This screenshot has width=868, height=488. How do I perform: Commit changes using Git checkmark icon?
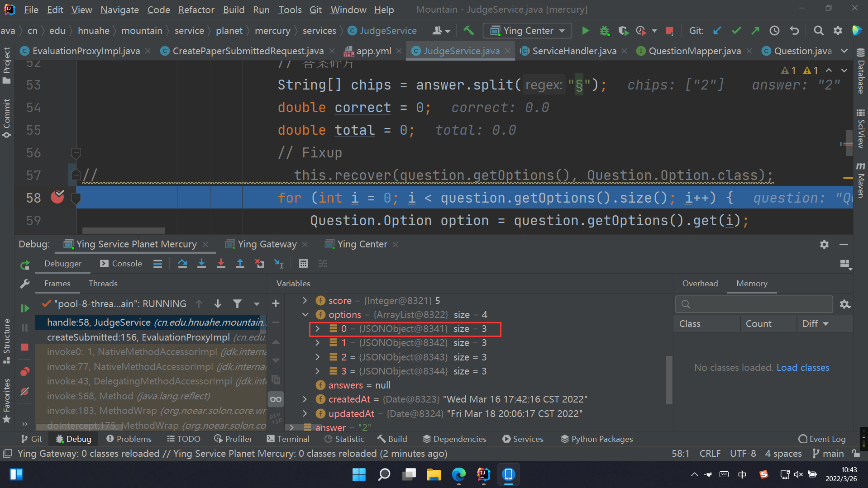(736, 31)
